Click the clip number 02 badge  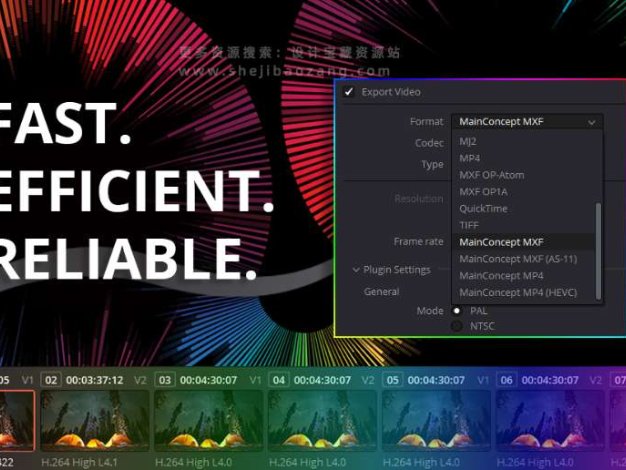click(51, 380)
